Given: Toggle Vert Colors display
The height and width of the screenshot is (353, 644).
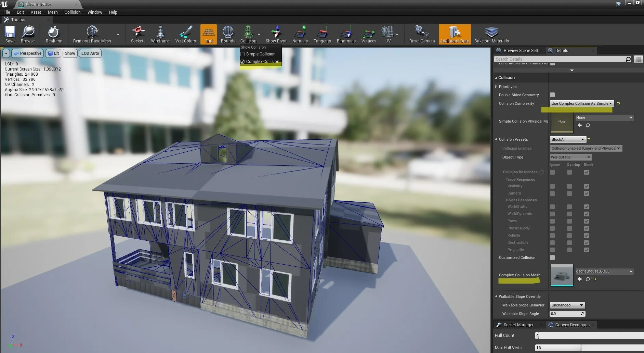Looking at the screenshot, I should (186, 34).
